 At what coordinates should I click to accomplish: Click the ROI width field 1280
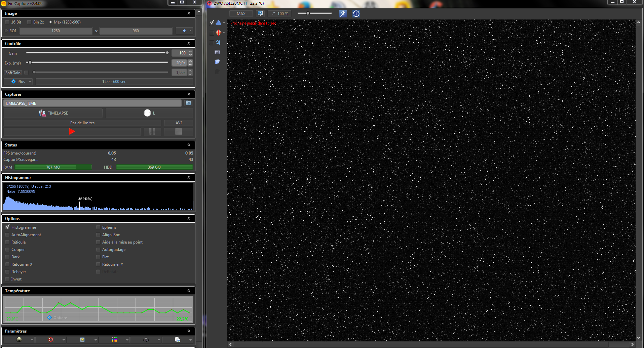point(56,31)
